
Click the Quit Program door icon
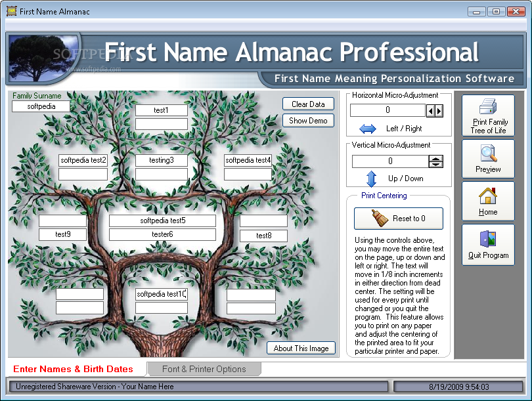(x=488, y=239)
